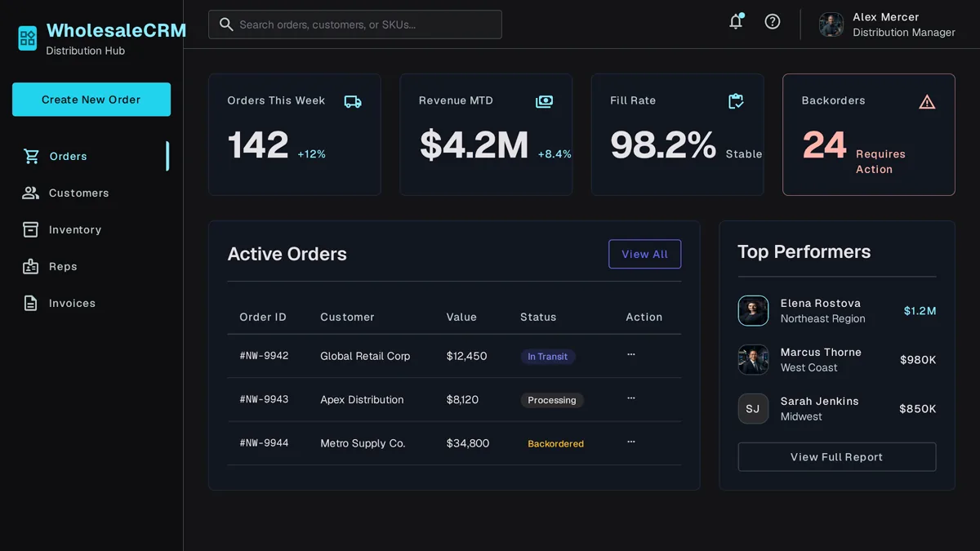980x551 pixels.
Task: Click the In Transit status badge
Action: pos(548,357)
